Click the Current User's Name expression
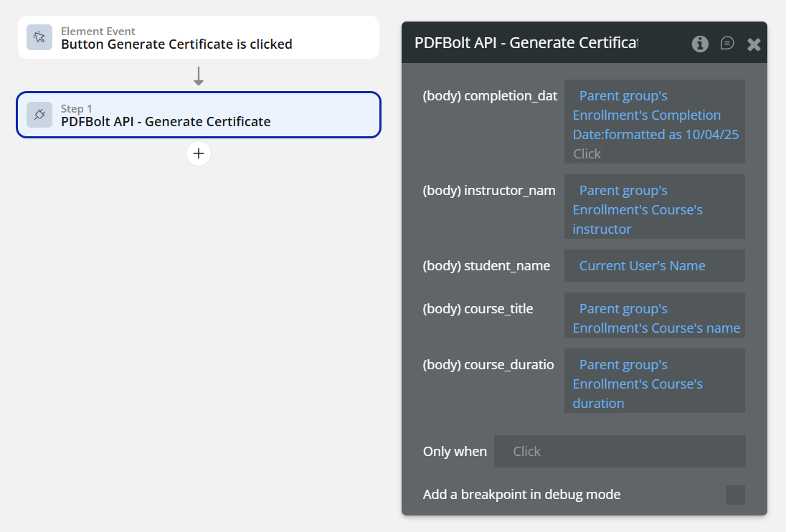The width and height of the screenshot is (786, 532). click(x=642, y=265)
